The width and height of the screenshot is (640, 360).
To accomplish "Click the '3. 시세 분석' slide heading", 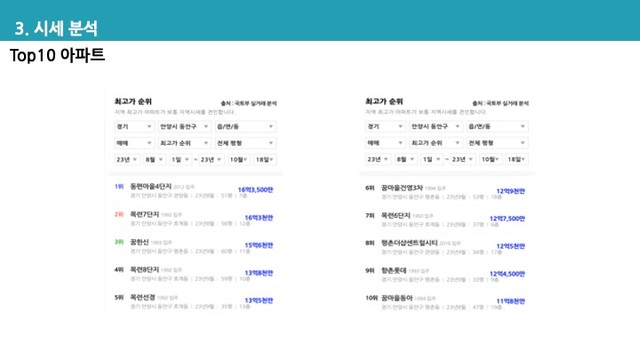I will [56, 29].
